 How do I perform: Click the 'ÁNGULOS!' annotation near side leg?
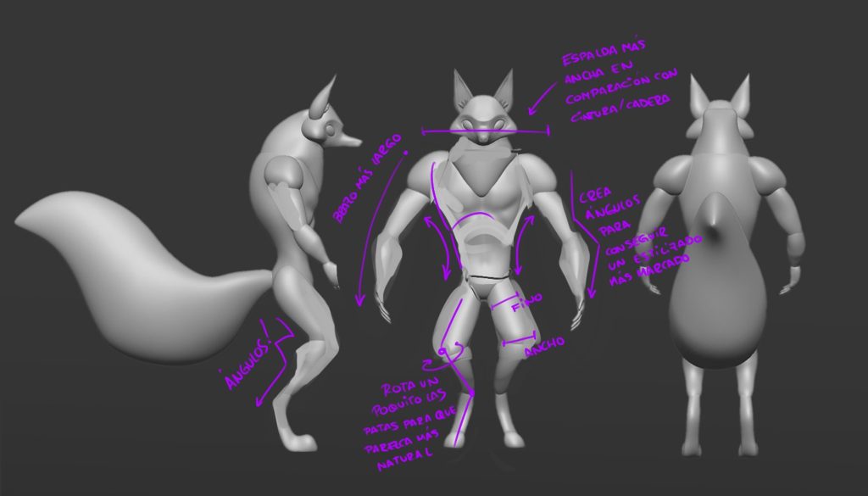point(245,358)
